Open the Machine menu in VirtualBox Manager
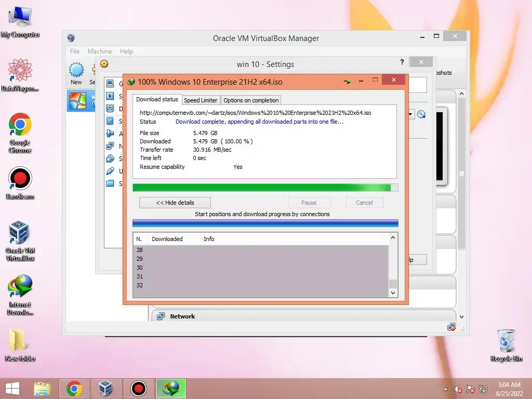 click(100, 51)
